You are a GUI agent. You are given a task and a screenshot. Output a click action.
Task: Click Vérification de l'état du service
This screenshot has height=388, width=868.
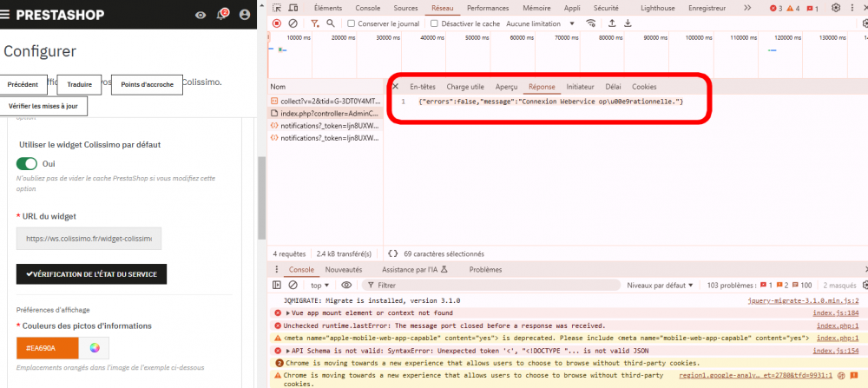point(91,274)
